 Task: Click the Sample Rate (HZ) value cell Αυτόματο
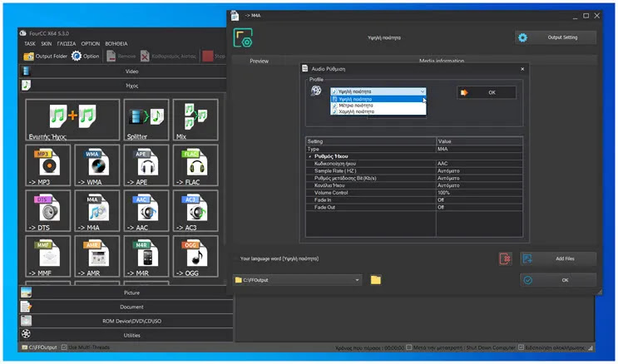pos(479,171)
